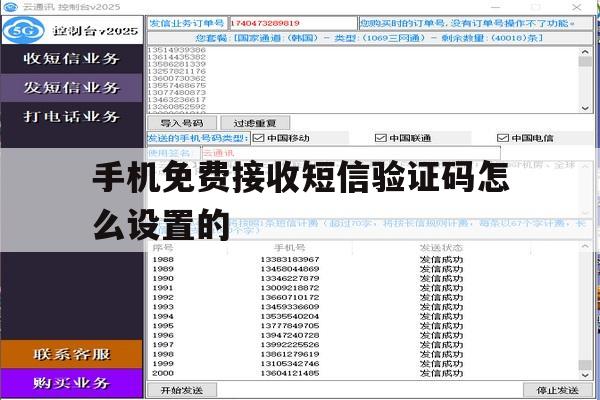Click 发信成功 status in row 1997
This screenshot has width=600, height=400.
click(x=441, y=345)
